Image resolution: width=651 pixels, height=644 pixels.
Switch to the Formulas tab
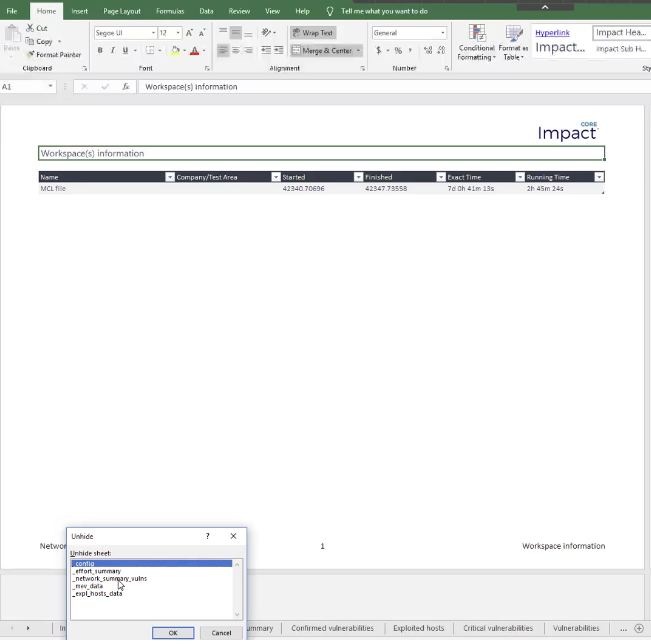(170, 11)
